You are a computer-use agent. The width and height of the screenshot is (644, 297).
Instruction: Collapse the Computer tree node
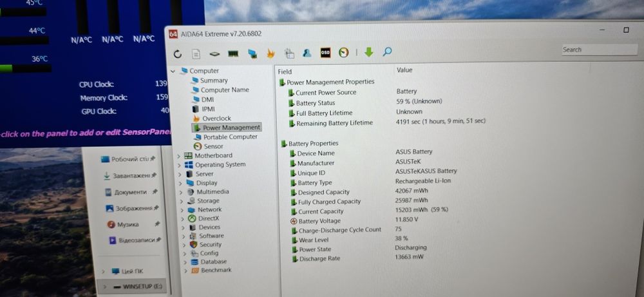coord(173,71)
